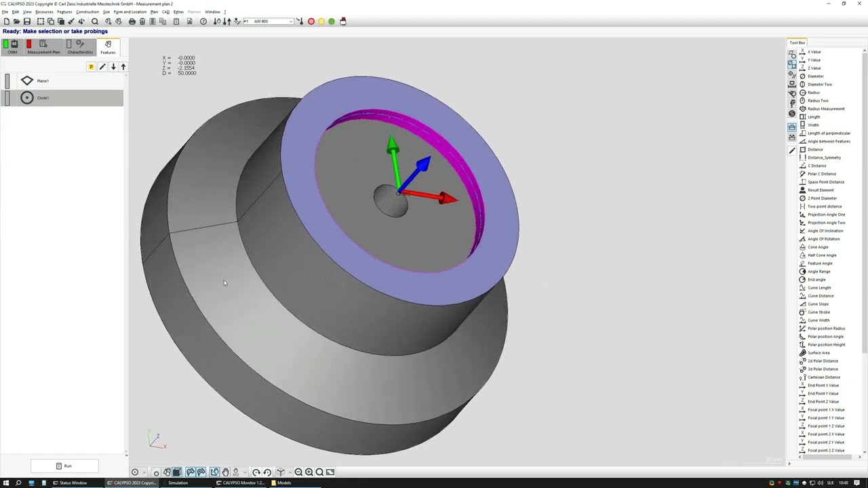Click the rotate counterclockwise icon below CAD view
868x488 pixels.
point(267,472)
